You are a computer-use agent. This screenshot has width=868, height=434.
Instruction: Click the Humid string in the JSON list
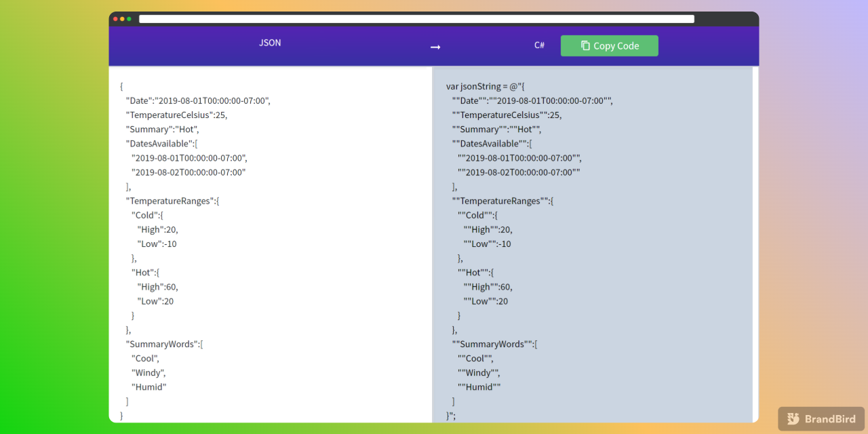click(x=149, y=387)
